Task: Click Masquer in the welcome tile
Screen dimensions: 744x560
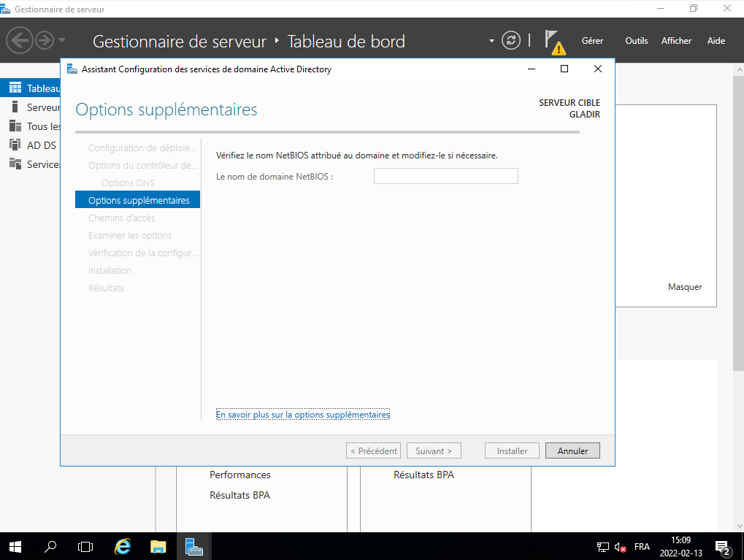Action: (685, 287)
